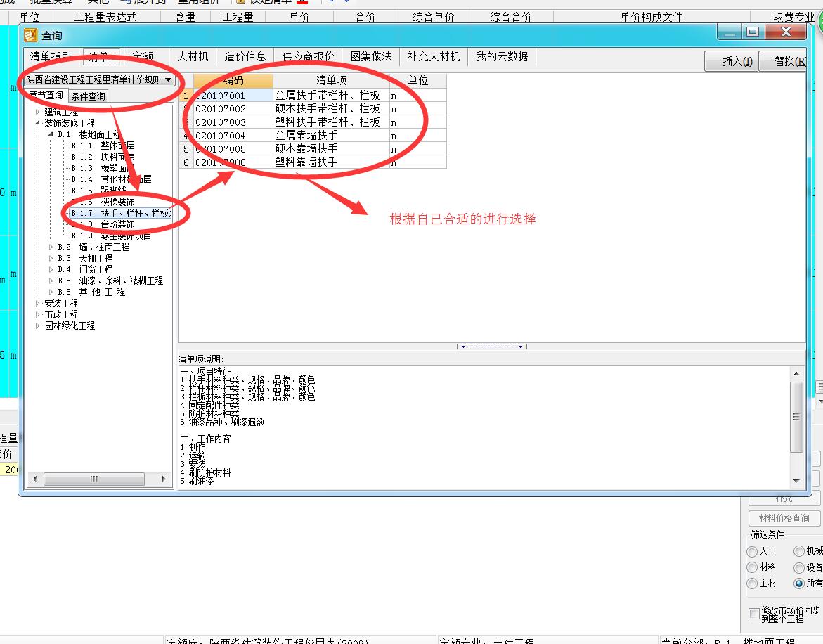Expand the 市政工程 tree node

37,314
